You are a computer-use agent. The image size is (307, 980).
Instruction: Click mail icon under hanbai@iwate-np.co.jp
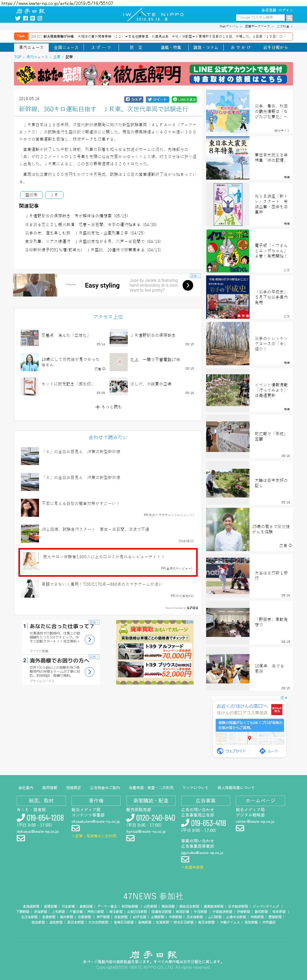pos(130,838)
